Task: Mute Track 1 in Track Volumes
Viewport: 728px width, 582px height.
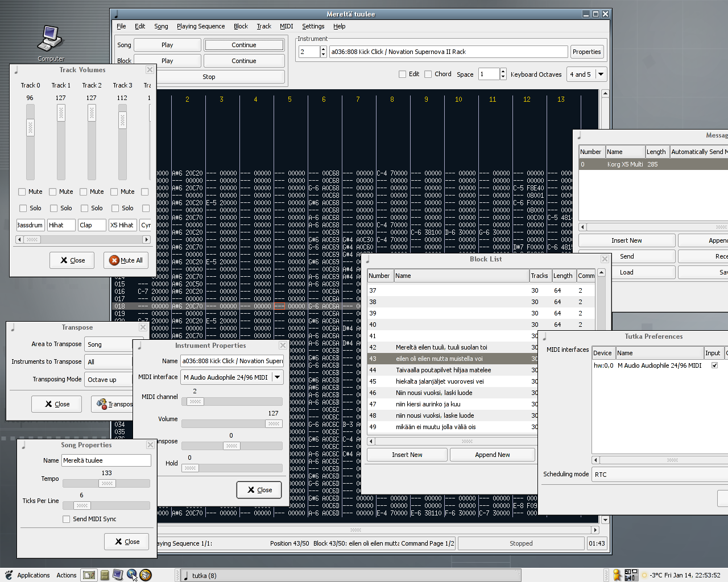Action: coord(53,192)
